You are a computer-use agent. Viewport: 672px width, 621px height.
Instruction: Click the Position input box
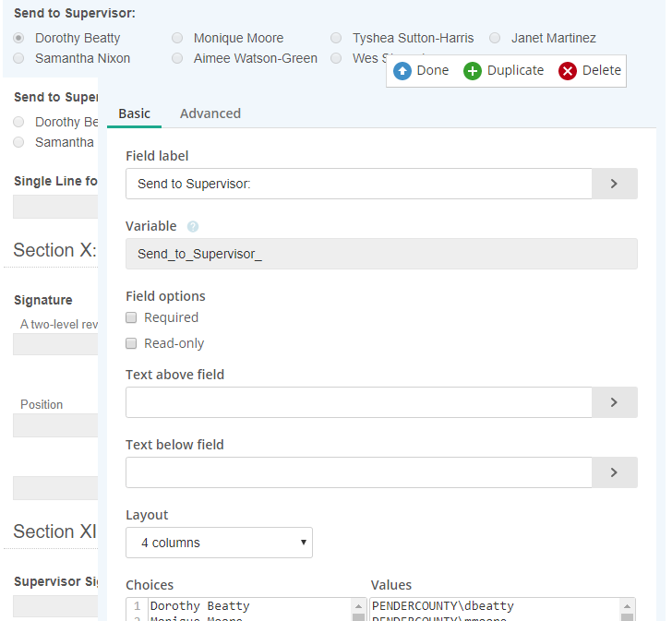click(55, 425)
